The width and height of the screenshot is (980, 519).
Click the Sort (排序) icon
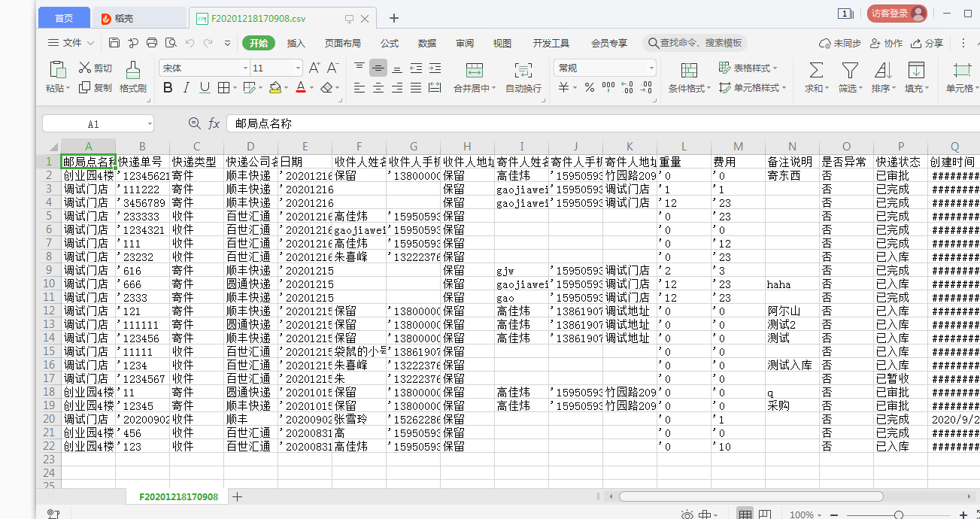[883, 71]
